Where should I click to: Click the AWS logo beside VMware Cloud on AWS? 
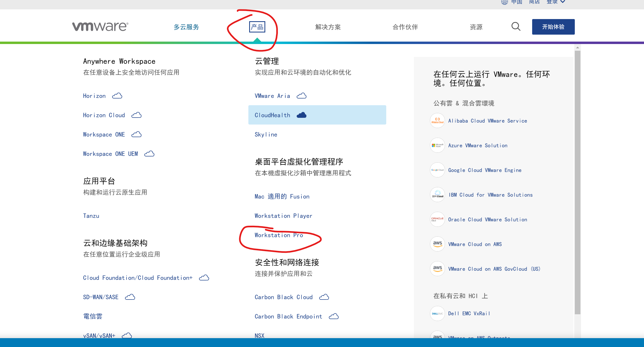coord(437,244)
